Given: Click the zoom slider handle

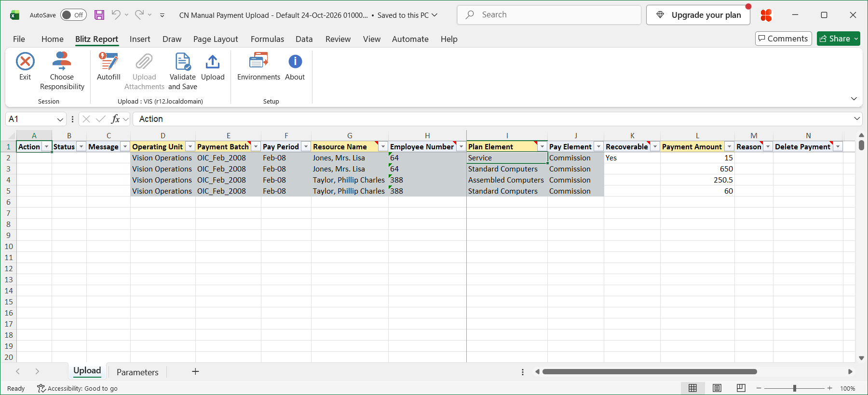Looking at the screenshot, I should click(x=794, y=388).
